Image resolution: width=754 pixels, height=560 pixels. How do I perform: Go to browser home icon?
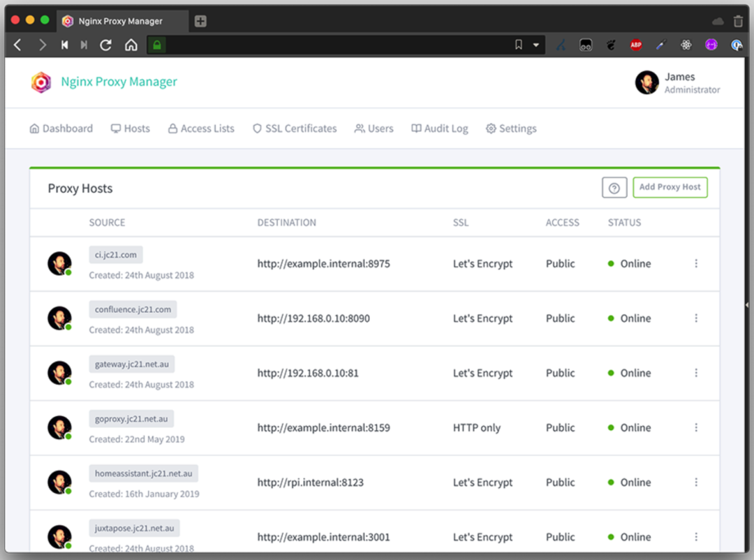[131, 45]
